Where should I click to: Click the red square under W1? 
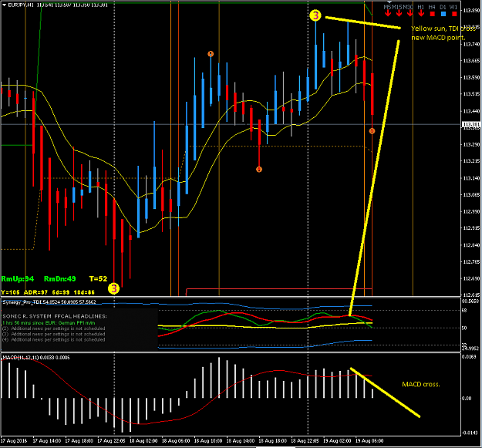(454, 14)
